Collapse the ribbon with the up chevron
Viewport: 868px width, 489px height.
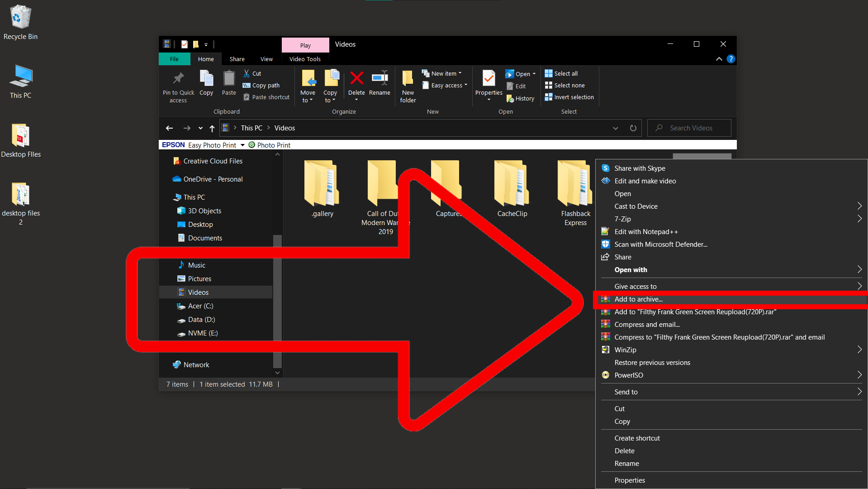coord(719,59)
